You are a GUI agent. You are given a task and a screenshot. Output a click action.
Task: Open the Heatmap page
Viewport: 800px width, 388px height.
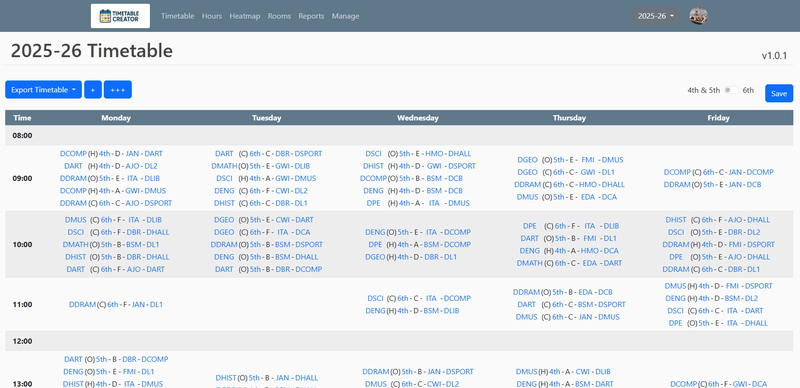click(245, 16)
